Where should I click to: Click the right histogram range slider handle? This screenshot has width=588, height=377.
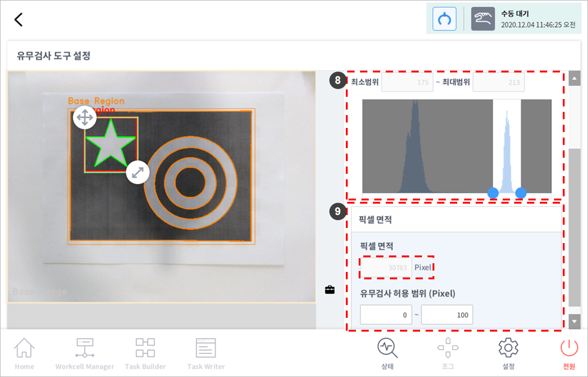point(521,193)
